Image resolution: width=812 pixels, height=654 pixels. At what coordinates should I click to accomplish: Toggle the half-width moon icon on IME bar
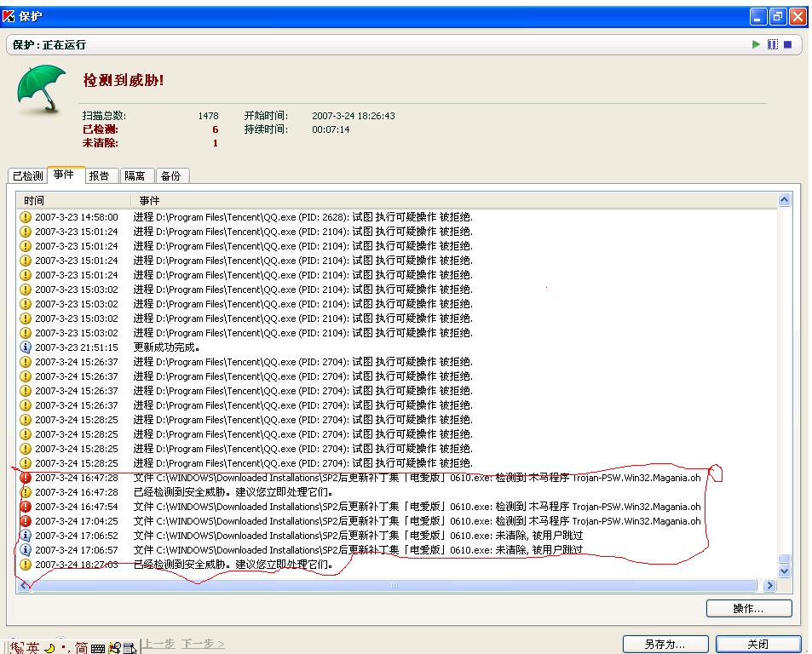50,648
